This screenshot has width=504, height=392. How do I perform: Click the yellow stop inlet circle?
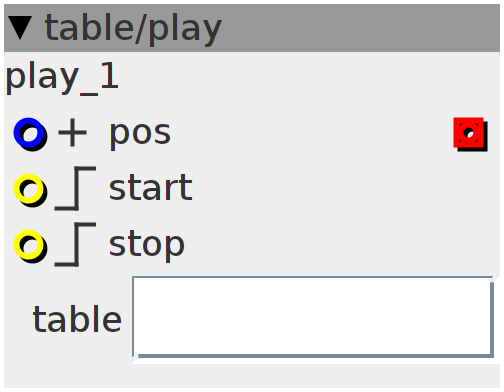tap(30, 245)
